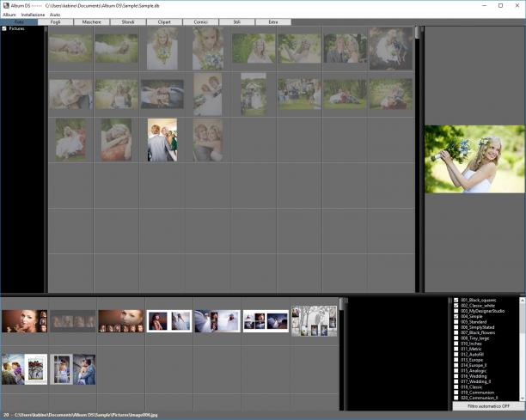526x420 pixels.
Task: Click the down arrow of the styles list scrollbar
Action: coord(523,398)
